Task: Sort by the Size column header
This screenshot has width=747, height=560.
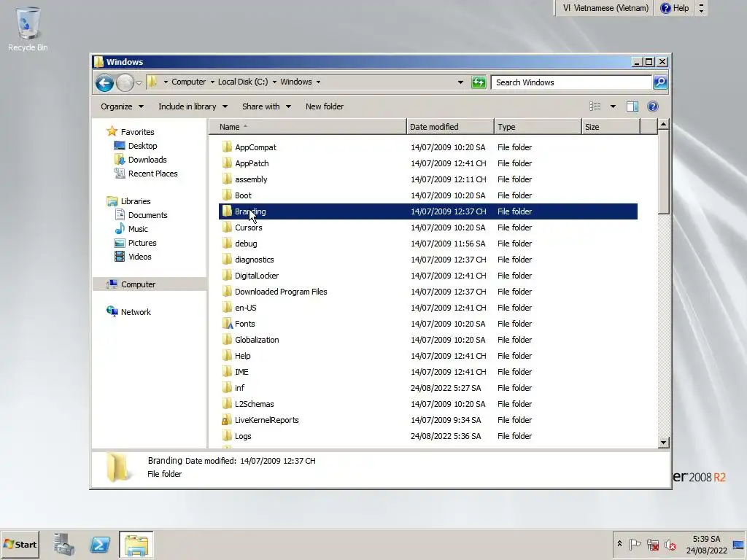Action: click(x=611, y=127)
